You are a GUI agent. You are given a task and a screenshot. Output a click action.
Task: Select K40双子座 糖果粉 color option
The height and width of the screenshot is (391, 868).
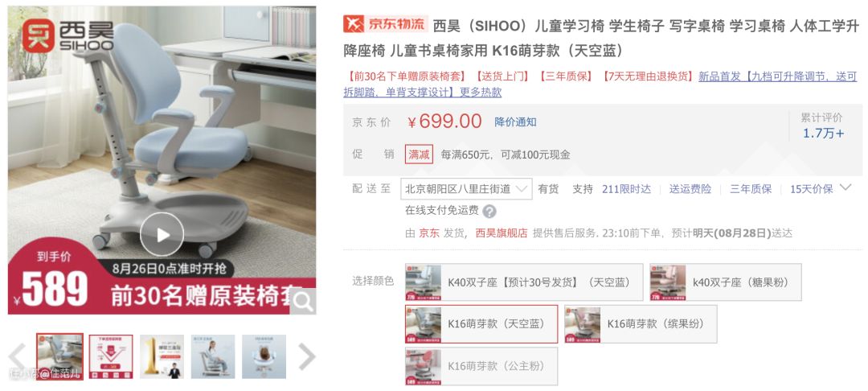click(x=726, y=282)
